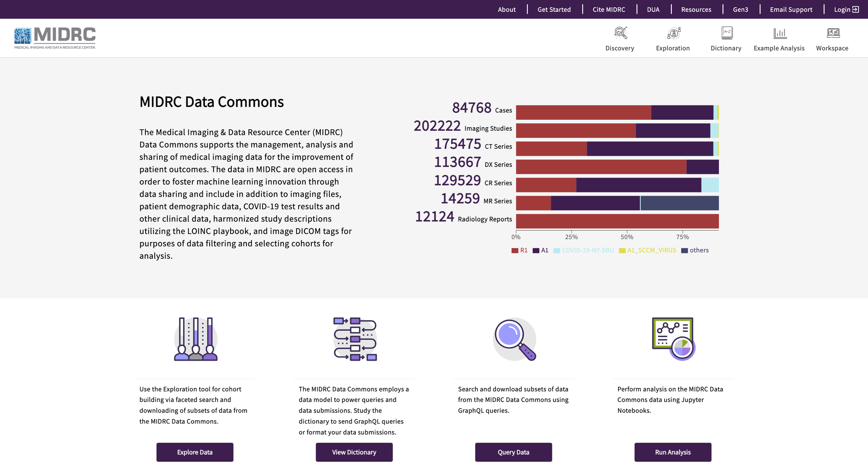Screen dimensions: 868x471
Task: Toggle the COVID-19-NY-SBU legend entry
Action: click(587, 250)
